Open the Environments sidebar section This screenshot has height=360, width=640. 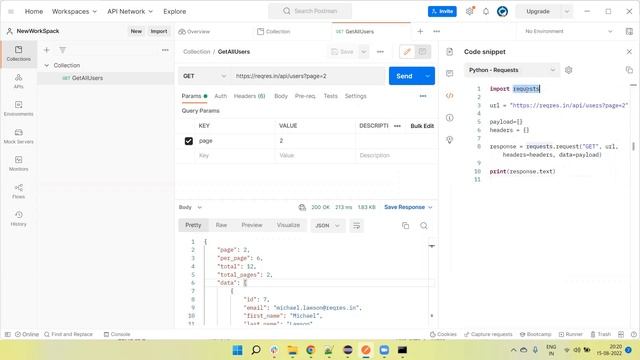point(18,109)
